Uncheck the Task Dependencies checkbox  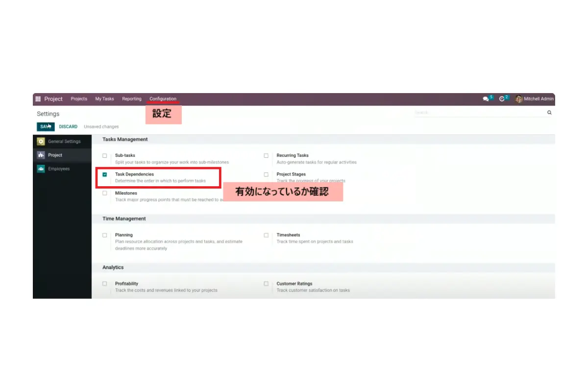coord(104,174)
